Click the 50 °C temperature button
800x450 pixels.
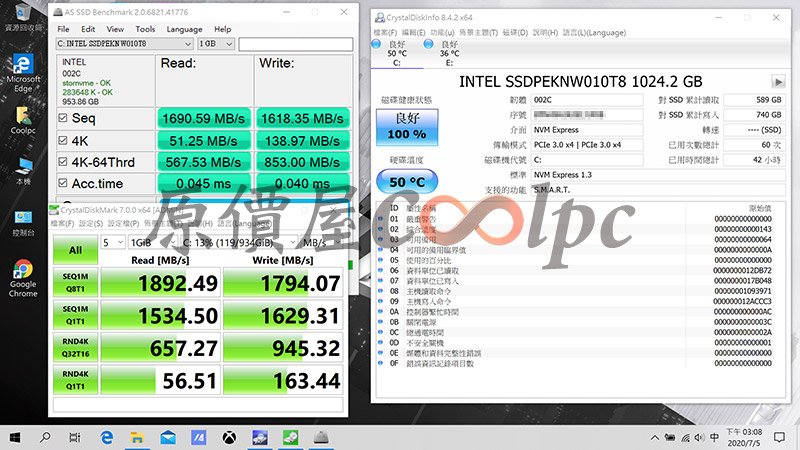coord(407,182)
